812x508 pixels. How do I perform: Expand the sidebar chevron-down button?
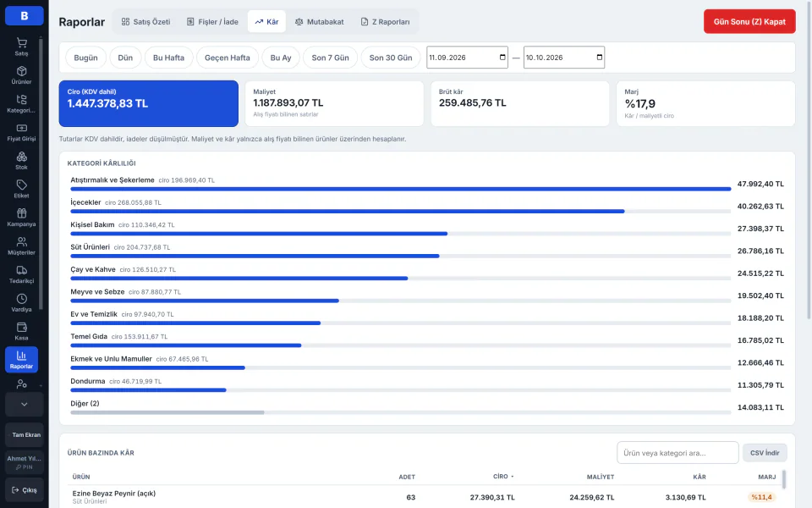pyautogui.click(x=25, y=405)
